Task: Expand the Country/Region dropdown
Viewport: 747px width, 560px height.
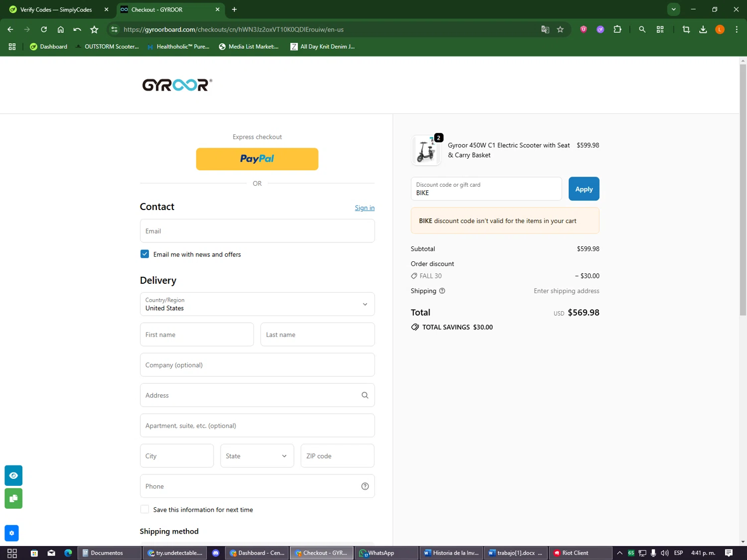Action: (257, 304)
